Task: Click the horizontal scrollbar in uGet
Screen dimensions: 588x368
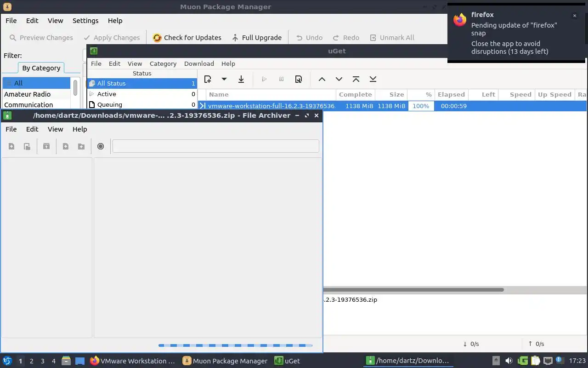Action: click(413, 290)
